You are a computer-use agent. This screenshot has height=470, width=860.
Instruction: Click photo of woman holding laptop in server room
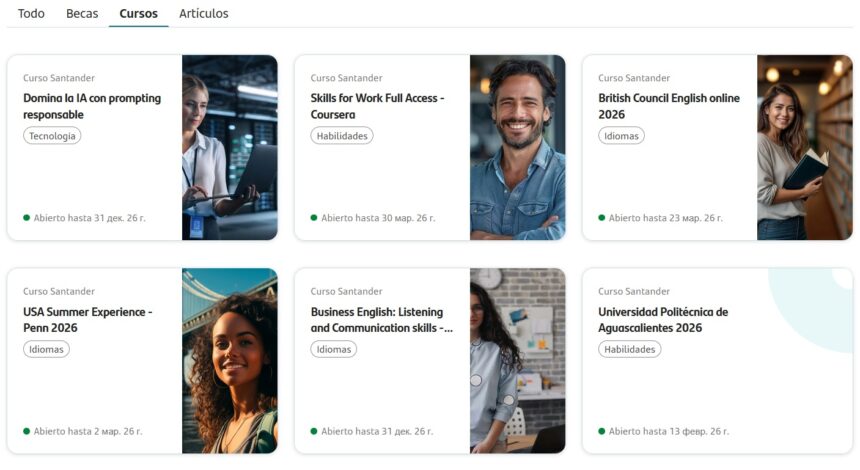pyautogui.click(x=230, y=147)
